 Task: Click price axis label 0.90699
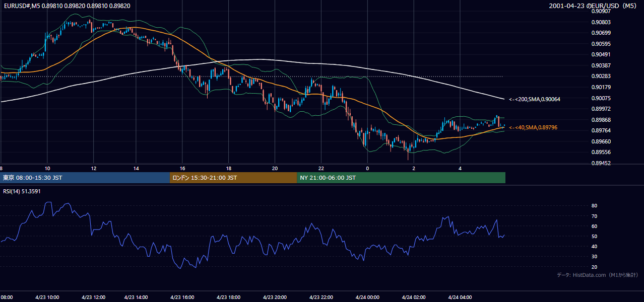(x=602, y=33)
